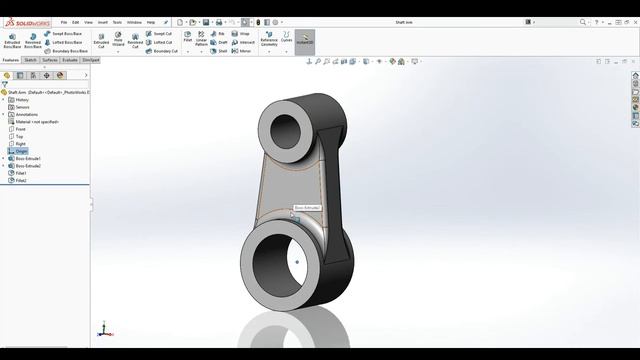Viewport: 640px width, 360px height.
Task: Click the Print icon in toolbar
Action: [219, 22]
